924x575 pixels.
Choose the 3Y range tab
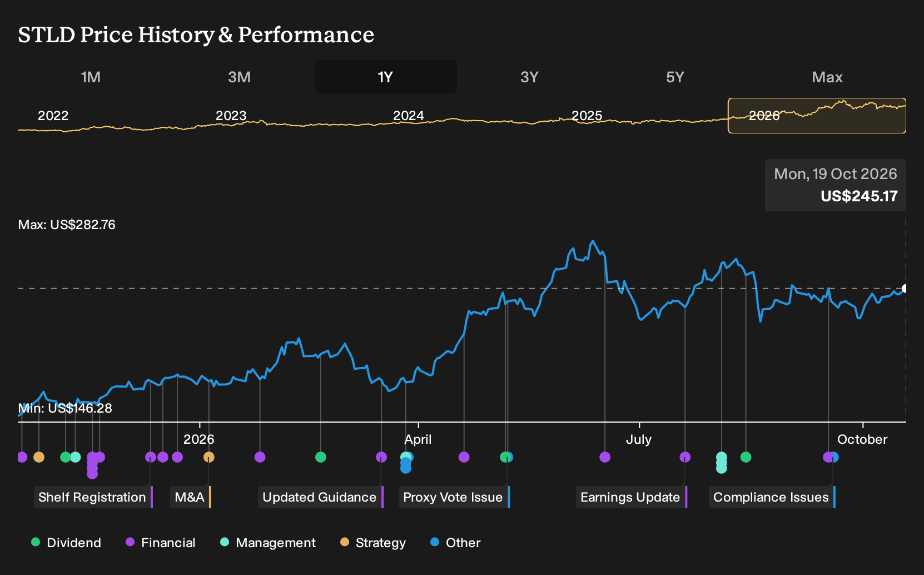coord(529,77)
